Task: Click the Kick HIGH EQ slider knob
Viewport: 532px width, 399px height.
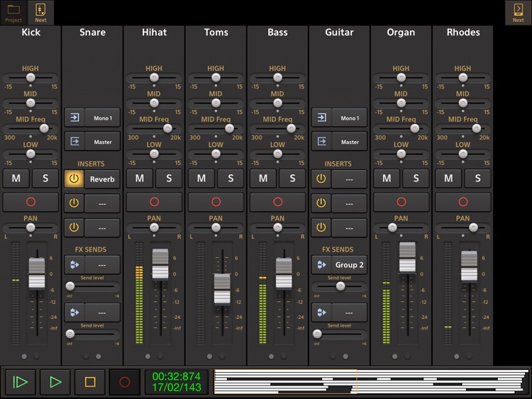Action: tap(31, 77)
